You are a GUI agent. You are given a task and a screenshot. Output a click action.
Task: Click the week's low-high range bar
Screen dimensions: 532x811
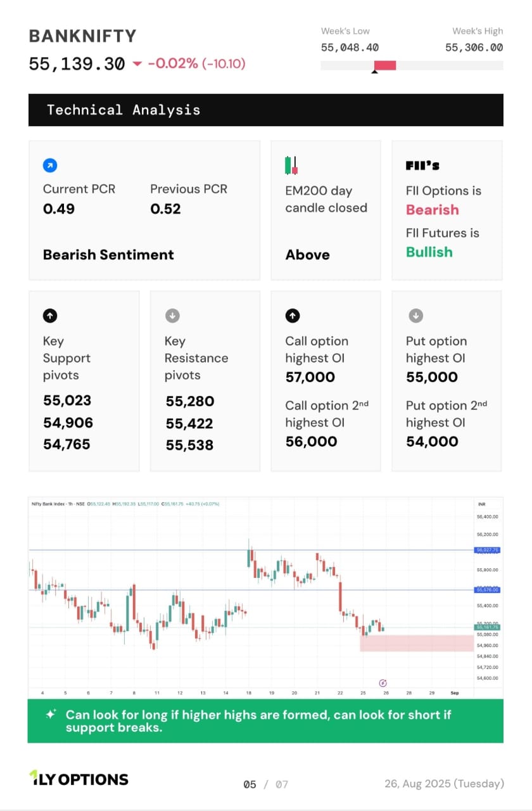412,65
